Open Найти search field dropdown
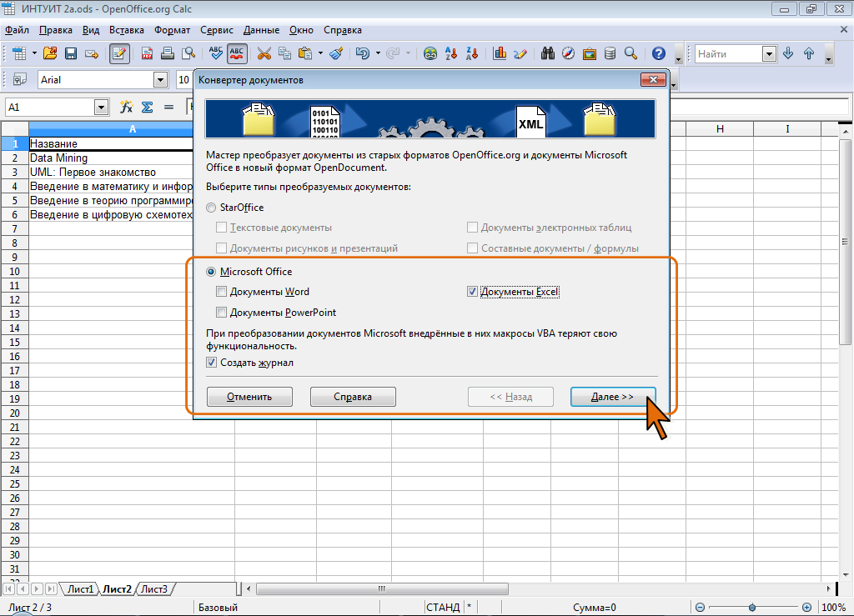Image resolution: width=854 pixels, height=616 pixels. coord(769,54)
